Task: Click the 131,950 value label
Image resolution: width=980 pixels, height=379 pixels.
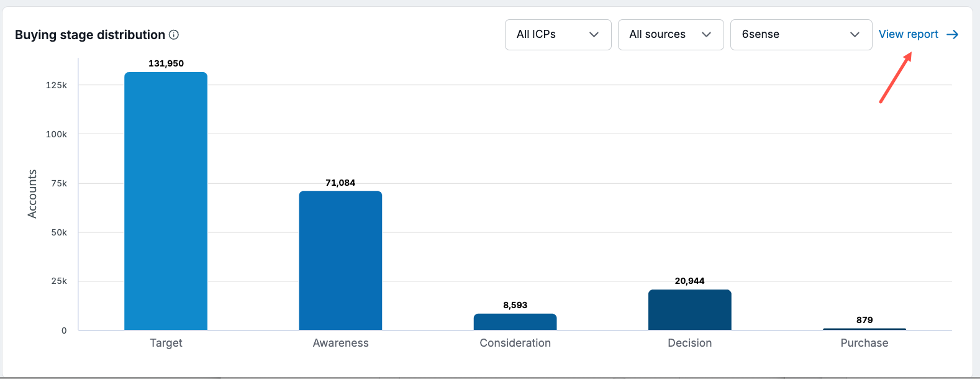Action: (x=166, y=63)
